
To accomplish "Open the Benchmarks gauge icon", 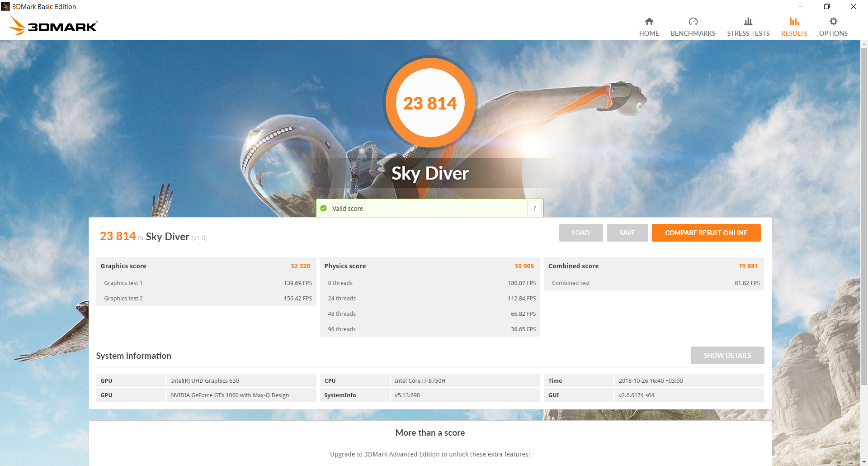I will (693, 21).
